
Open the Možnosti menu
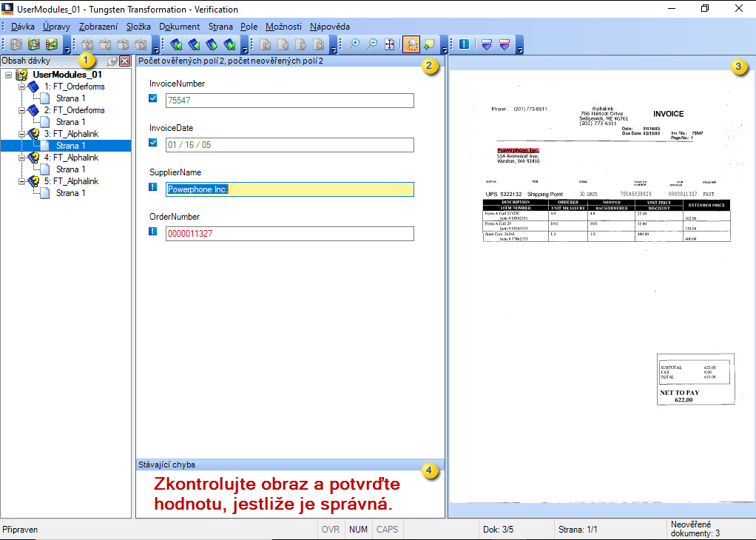pyautogui.click(x=283, y=26)
